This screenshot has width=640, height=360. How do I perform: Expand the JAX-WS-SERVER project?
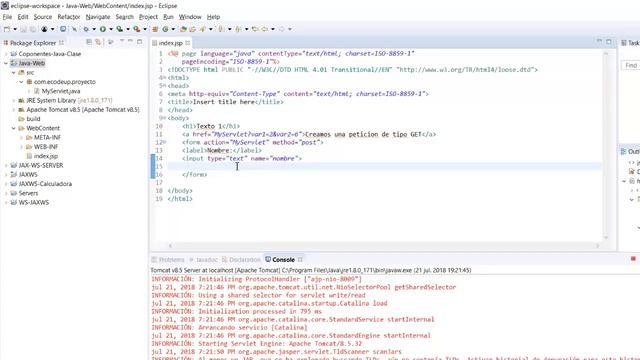(x=6, y=165)
